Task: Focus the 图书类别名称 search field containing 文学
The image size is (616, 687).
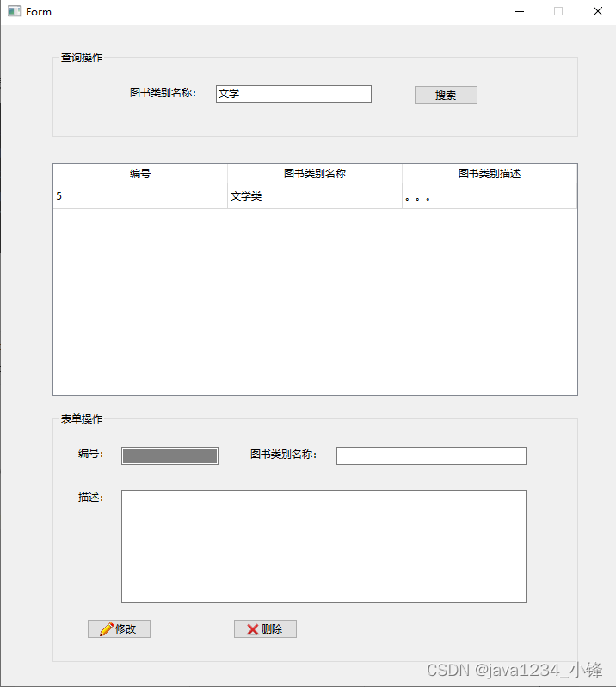Action: [293, 94]
